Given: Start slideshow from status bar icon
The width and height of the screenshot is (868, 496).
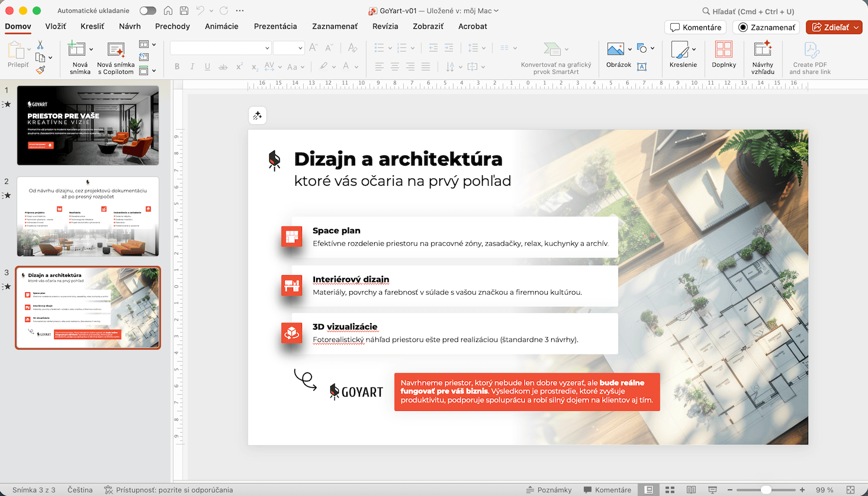Looking at the screenshot, I should click(712, 490).
